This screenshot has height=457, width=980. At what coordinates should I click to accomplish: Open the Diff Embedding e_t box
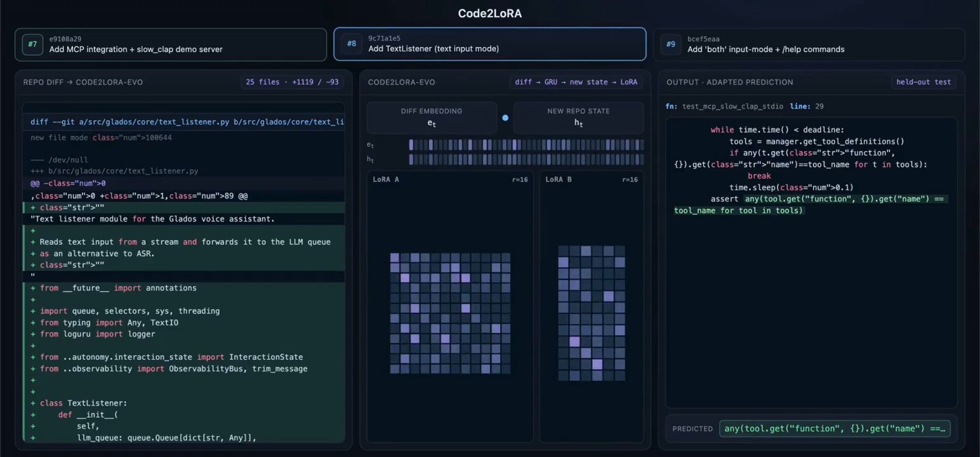coord(432,117)
